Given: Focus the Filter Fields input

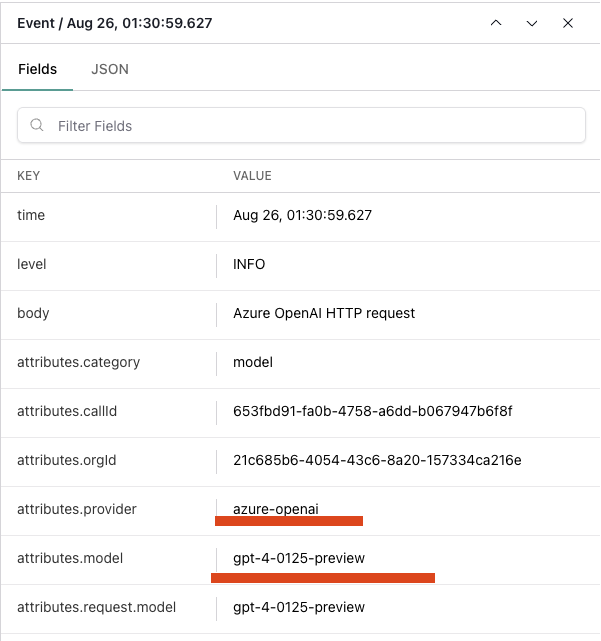Looking at the screenshot, I should point(301,125).
